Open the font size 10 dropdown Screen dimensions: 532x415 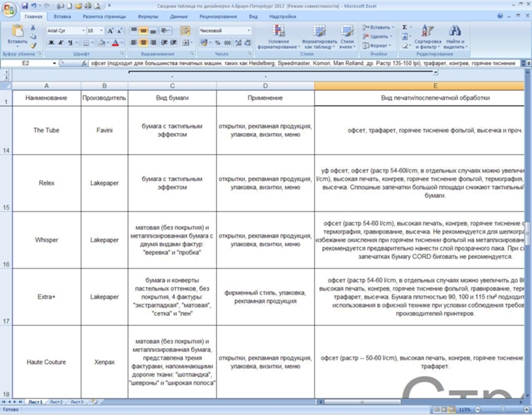pyautogui.click(x=101, y=31)
